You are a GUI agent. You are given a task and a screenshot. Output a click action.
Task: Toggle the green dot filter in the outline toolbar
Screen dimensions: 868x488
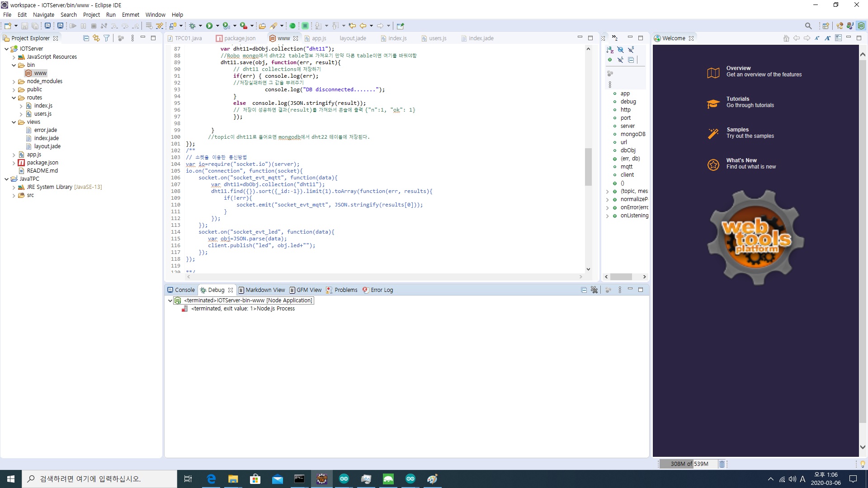(x=610, y=60)
